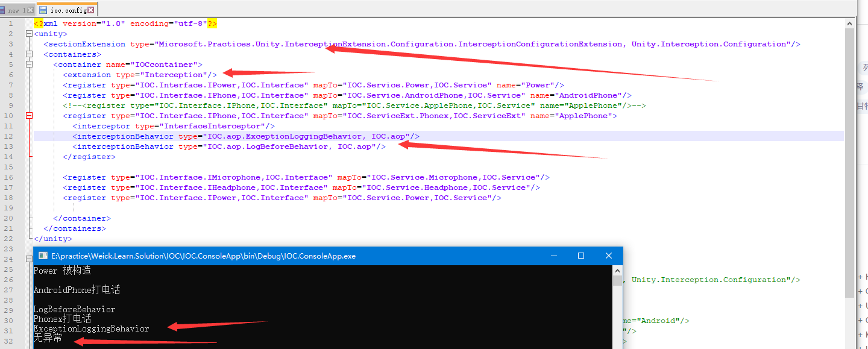Click the console scrollbar's up arrow
Viewport: 868px width, 349px height.
pyautogui.click(x=618, y=270)
